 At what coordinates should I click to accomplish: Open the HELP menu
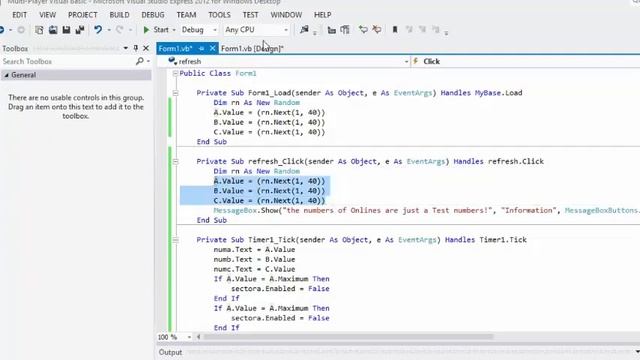[322, 15]
